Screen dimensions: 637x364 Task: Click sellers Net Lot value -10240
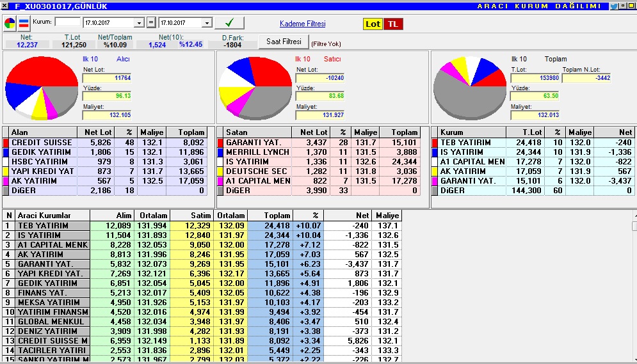[320, 78]
